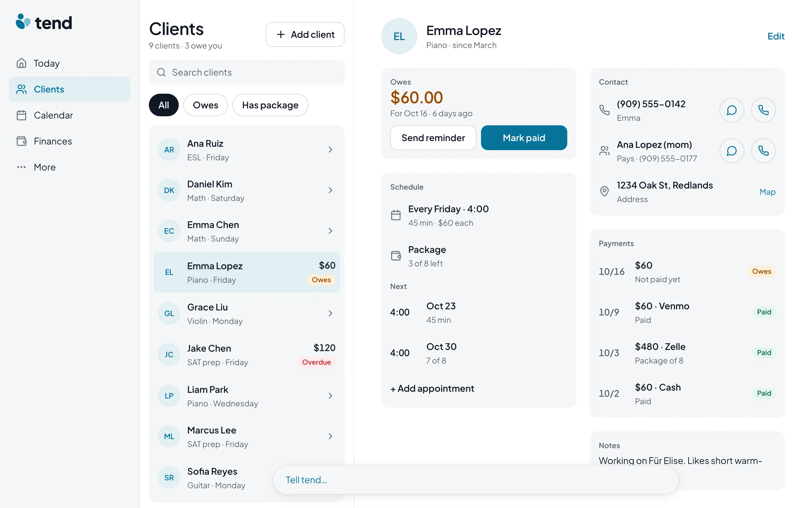Image resolution: width=812 pixels, height=508 pixels.
Task: Call Emma at (909) 555-0142
Action: 763,110
